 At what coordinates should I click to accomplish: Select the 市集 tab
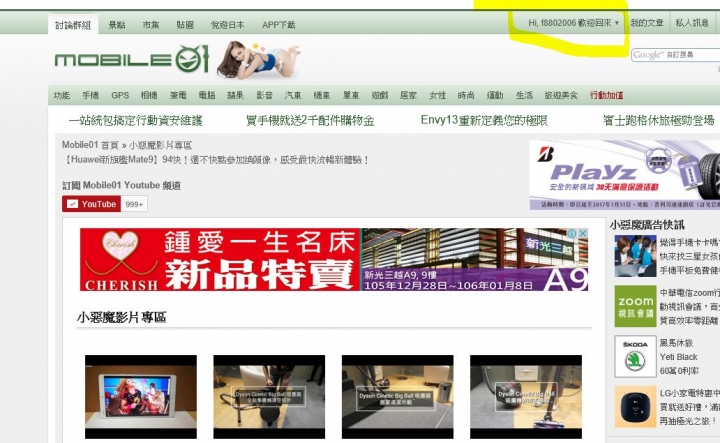151,25
